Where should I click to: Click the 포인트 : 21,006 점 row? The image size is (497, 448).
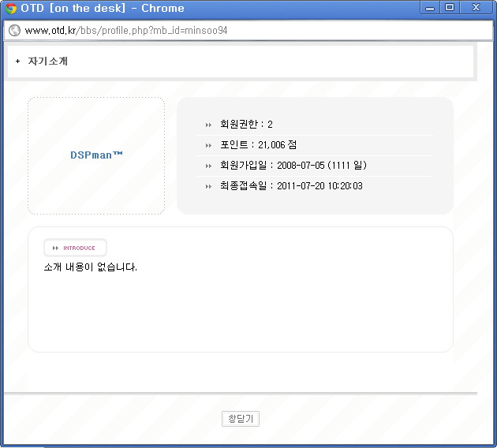(x=315, y=145)
